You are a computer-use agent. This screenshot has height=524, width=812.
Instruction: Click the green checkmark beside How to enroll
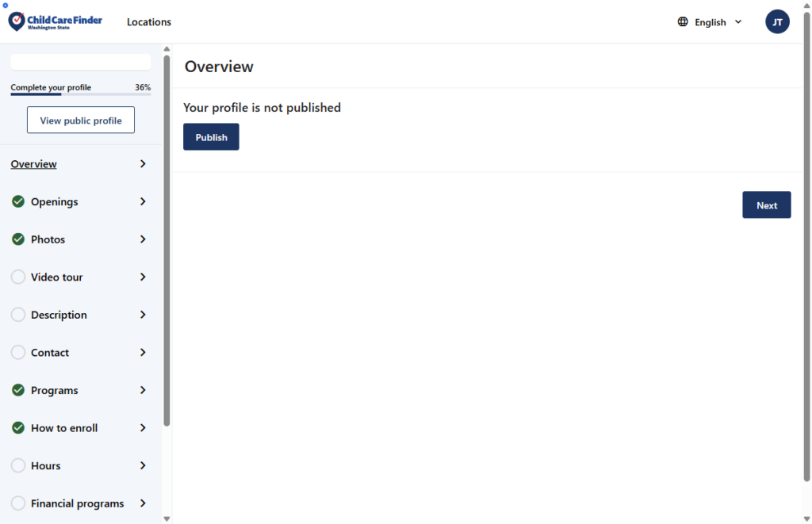click(18, 428)
